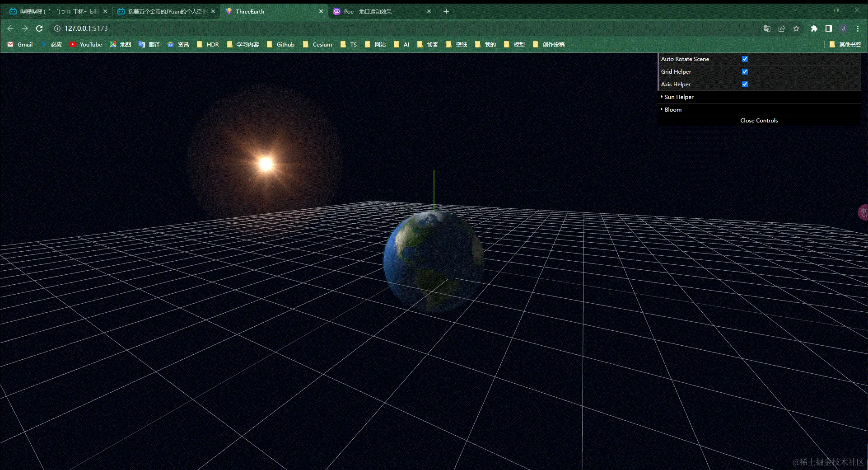
Task: Click the Close Controls button
Action: pos(759,121)
